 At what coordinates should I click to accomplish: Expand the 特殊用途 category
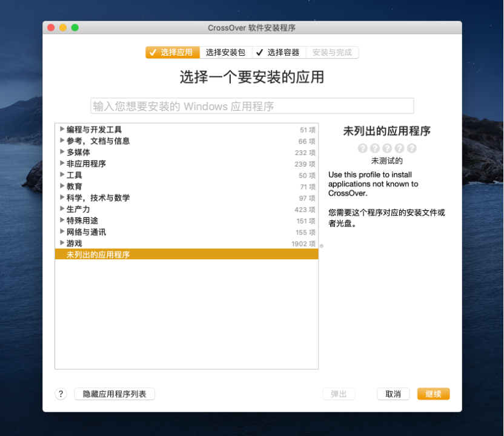tap(62, 220)
